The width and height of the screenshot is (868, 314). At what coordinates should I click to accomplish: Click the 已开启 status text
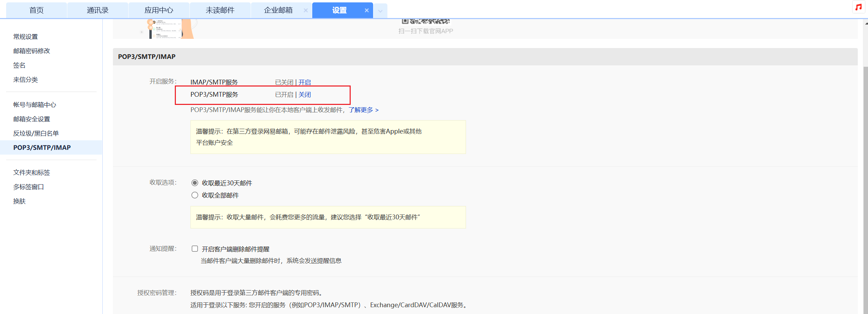coord(284,94)
